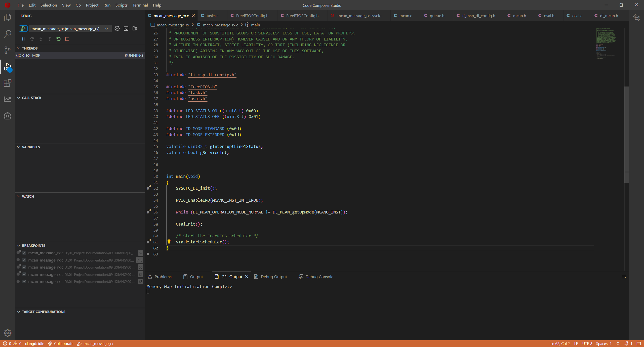Open the File menu
Viewport: 644px width, 347px height.
click(x=21, y=5)
